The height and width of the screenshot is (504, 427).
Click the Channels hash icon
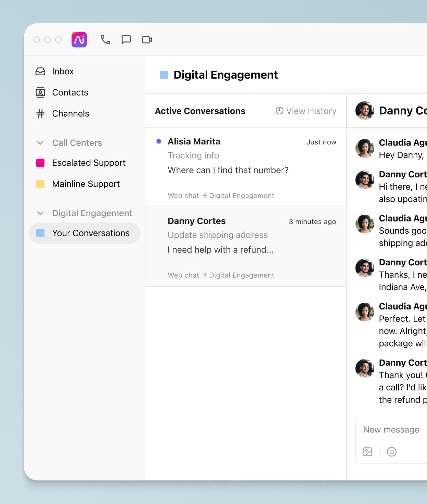pyautogui.click(x=40, y=114)
